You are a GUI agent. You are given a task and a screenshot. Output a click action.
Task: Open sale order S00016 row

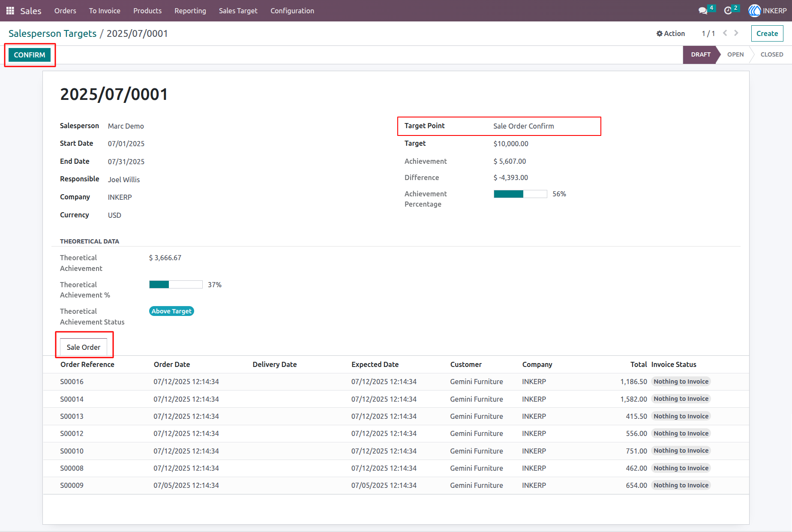click(x=396, y=382)
